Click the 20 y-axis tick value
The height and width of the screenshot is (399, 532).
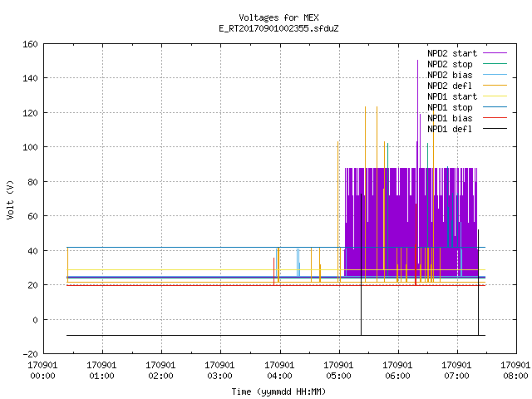[32, 285]
